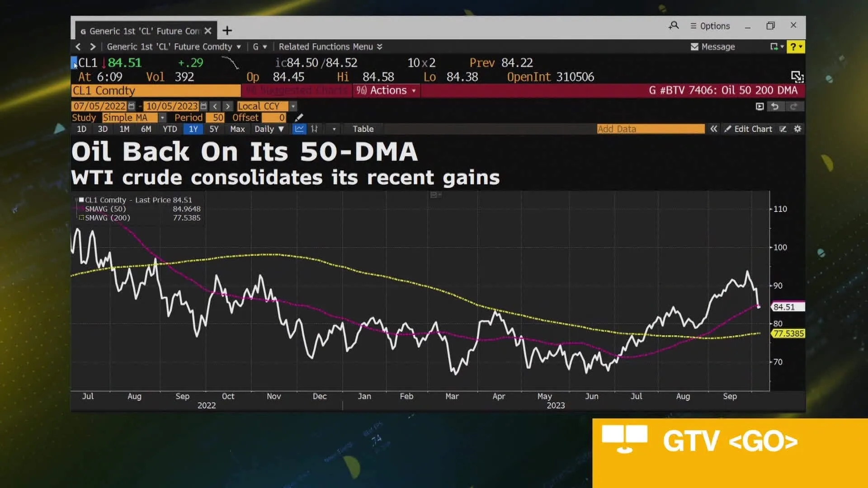Click the Message button
The image size is (868, 488).
click(713, 47)
